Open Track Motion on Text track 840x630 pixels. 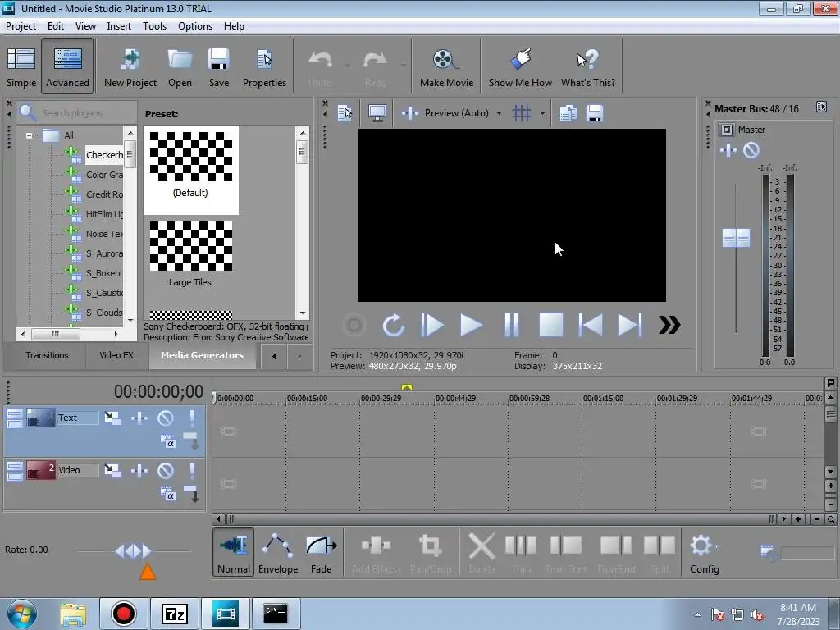pyautogui.click(x=112, y=418)
